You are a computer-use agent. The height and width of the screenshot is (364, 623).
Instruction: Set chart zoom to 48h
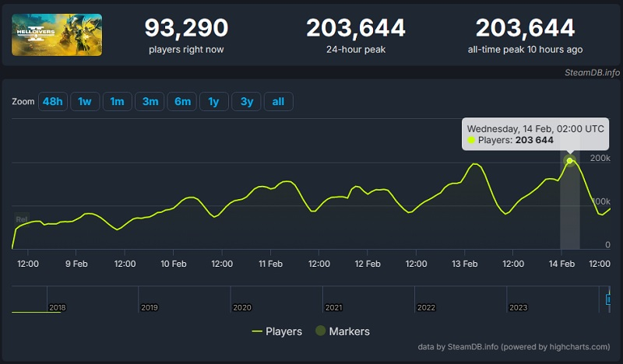(53, 102)
